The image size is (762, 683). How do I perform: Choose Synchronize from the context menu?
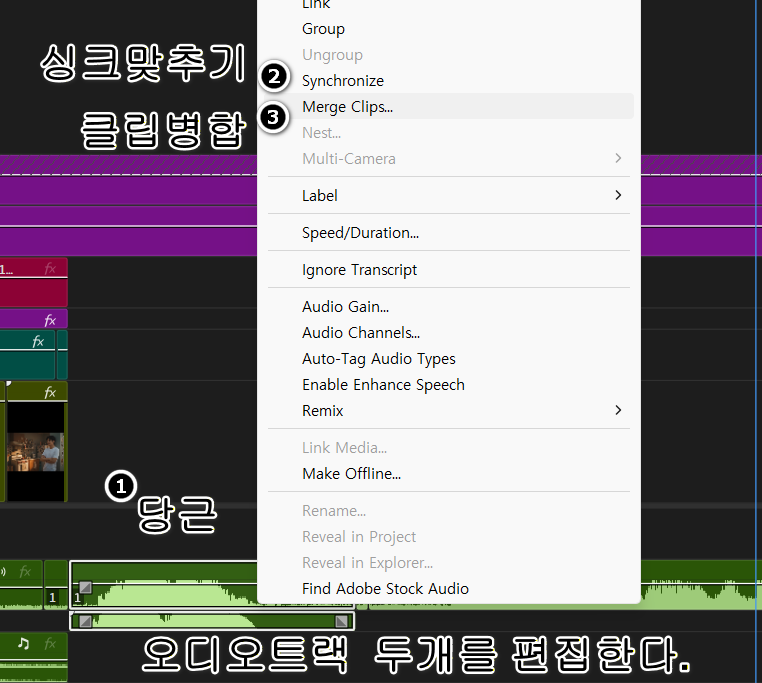pyautogui.click(x=343, y=81)
